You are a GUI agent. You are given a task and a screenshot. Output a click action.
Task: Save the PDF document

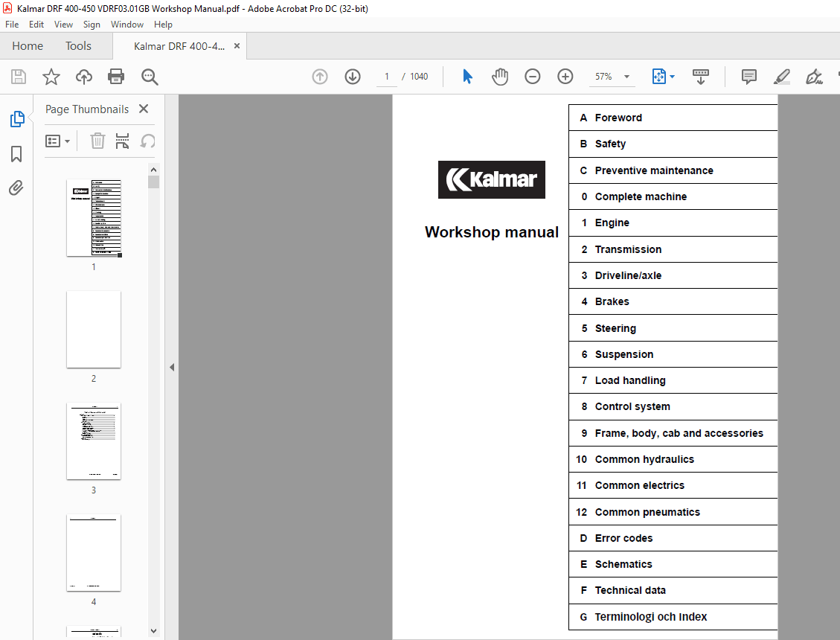18,77
